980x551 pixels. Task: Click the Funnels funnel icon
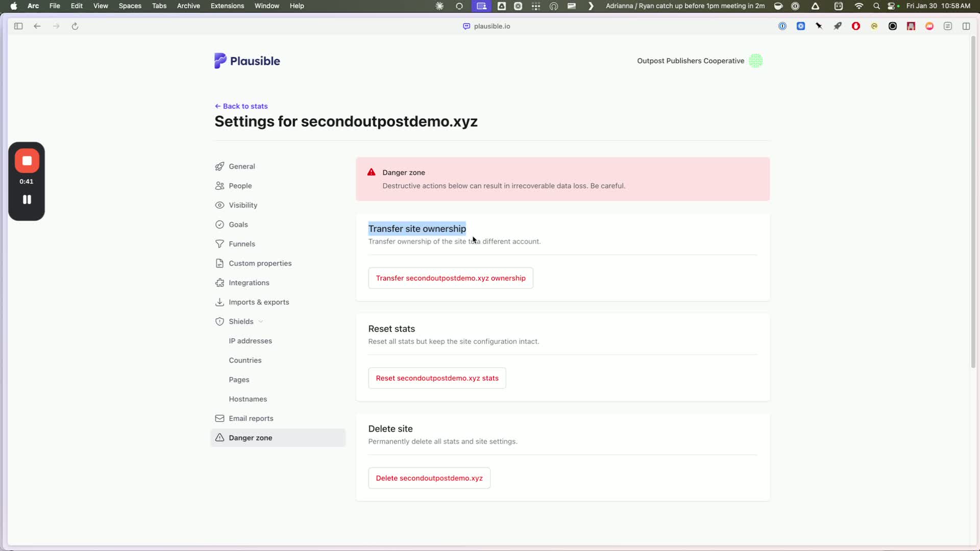point(219,244)
